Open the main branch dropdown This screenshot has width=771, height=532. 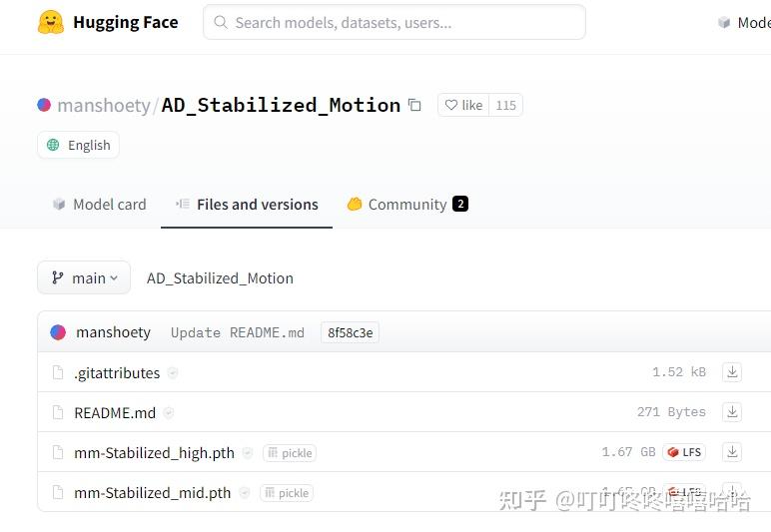(x=84, y=278)
